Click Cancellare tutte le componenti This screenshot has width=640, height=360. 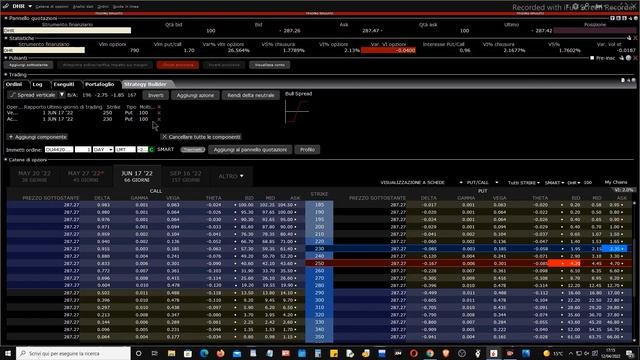click(x=201, y=137)
